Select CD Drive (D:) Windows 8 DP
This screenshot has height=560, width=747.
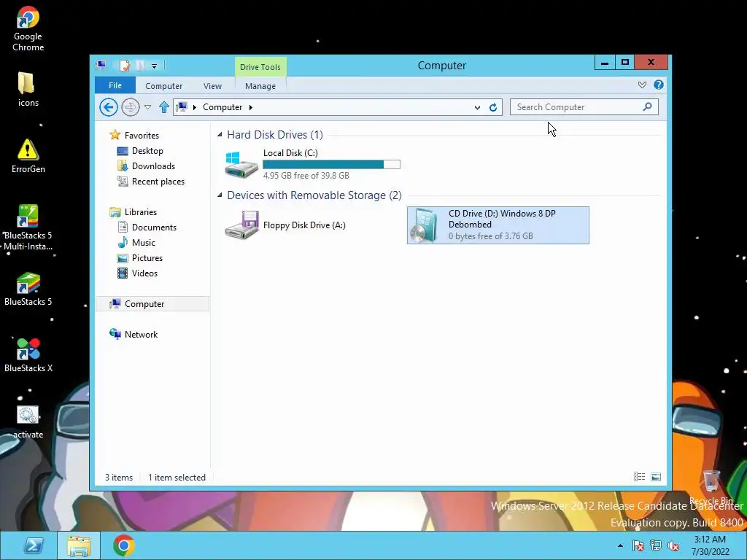(498, 225)
